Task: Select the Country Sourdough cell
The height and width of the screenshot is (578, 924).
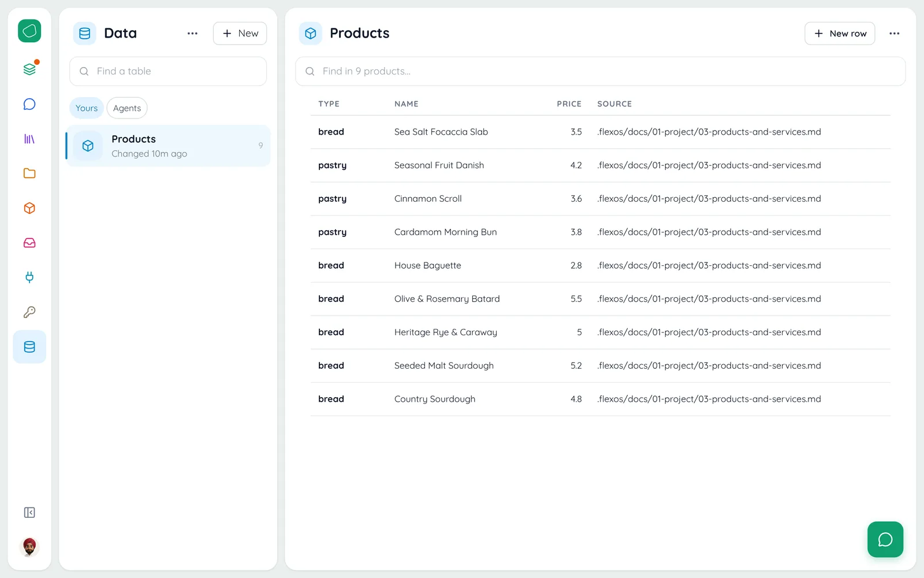Action: [x=435, y=399]
